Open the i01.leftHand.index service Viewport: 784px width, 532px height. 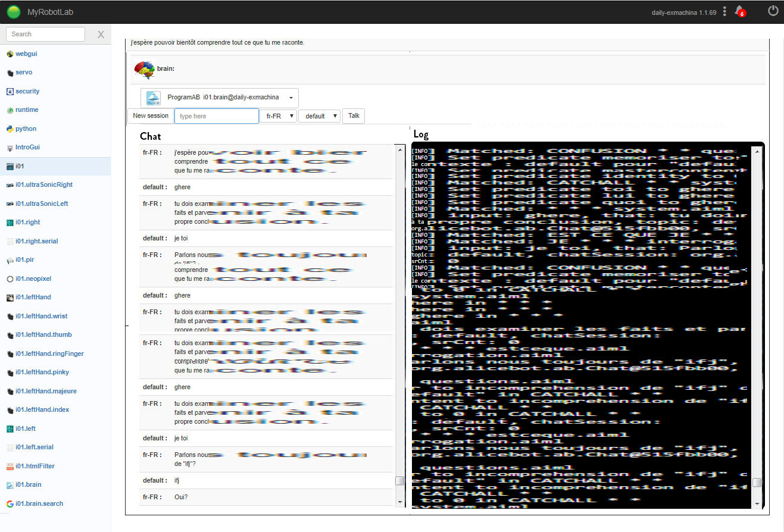(42, 409)
